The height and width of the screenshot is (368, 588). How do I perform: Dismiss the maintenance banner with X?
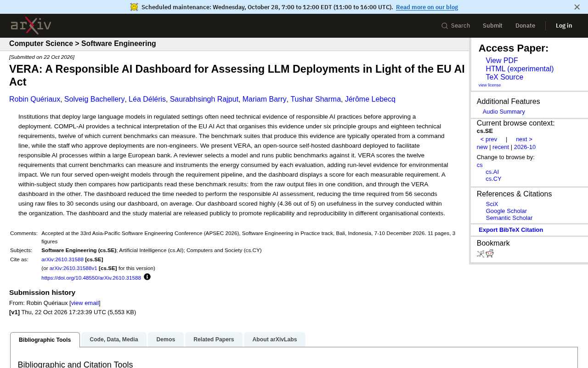pos(577,7)
